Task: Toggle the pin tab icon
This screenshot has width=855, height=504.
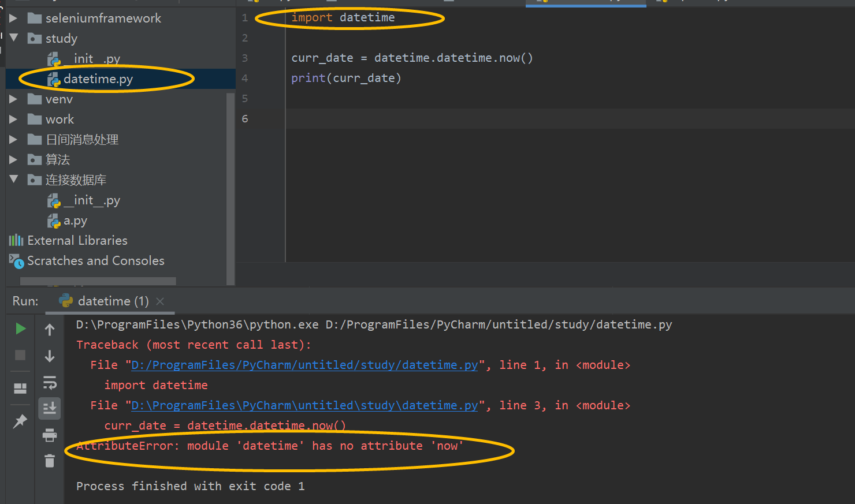Action: click(x=20, y=421)
